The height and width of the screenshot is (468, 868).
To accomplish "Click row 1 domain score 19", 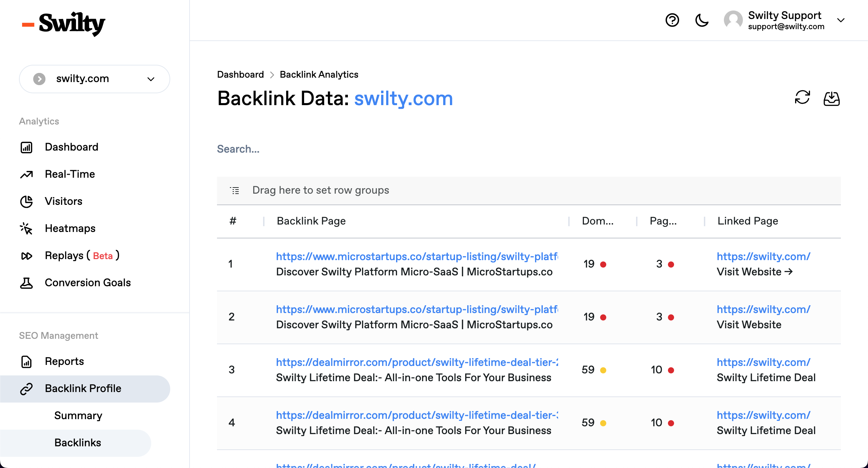I will pyautogui.click(x=589, y=264).
